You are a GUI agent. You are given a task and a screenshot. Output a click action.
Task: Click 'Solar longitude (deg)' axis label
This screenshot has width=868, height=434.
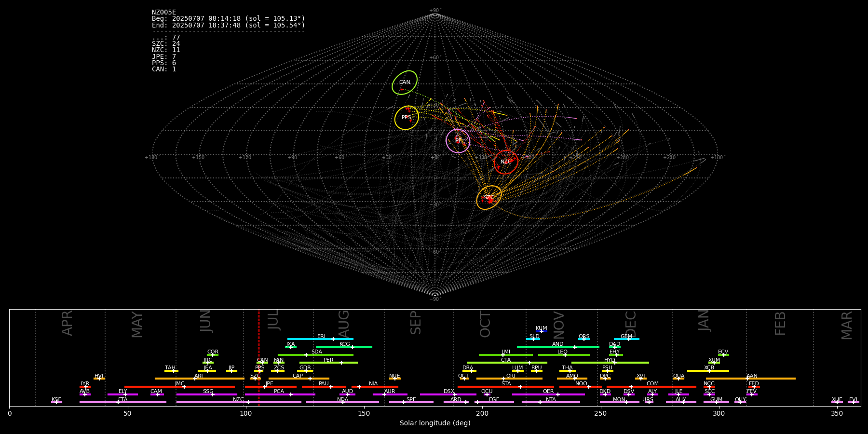435,423
